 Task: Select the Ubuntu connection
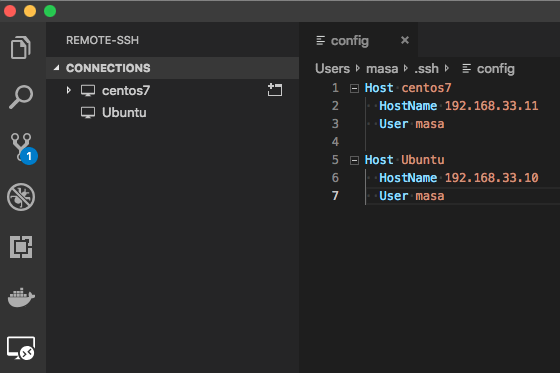click(124, 113)
